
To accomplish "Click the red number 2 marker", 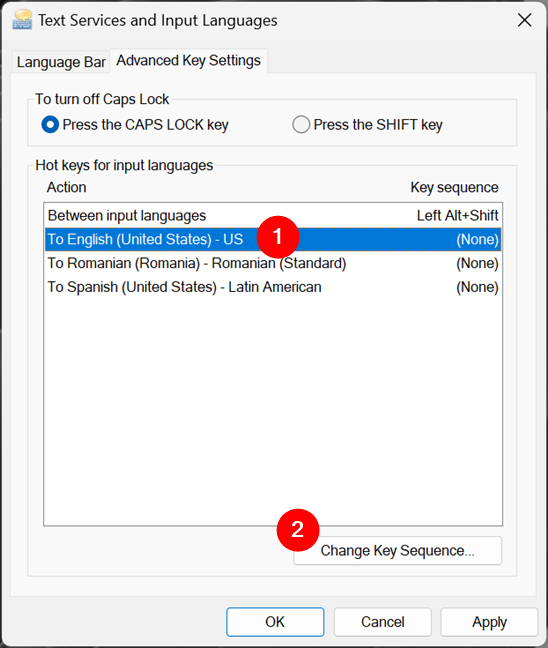I will click(298, 530).
